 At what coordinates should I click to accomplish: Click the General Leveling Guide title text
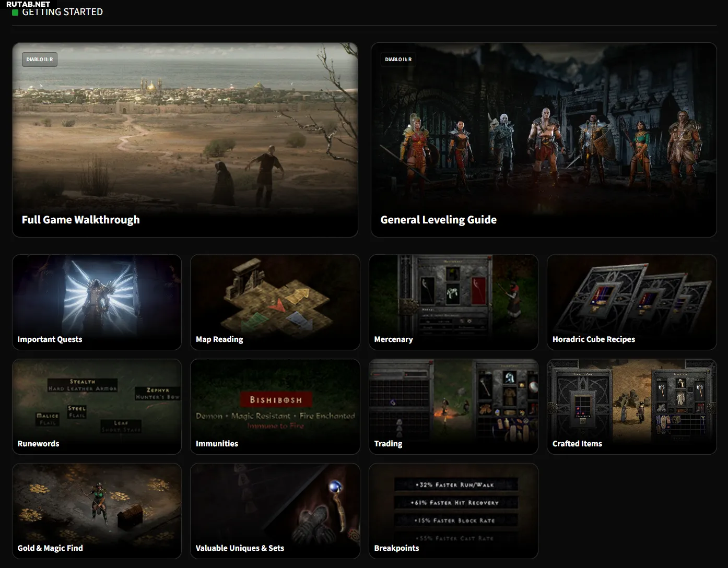[x=438, y=220]
